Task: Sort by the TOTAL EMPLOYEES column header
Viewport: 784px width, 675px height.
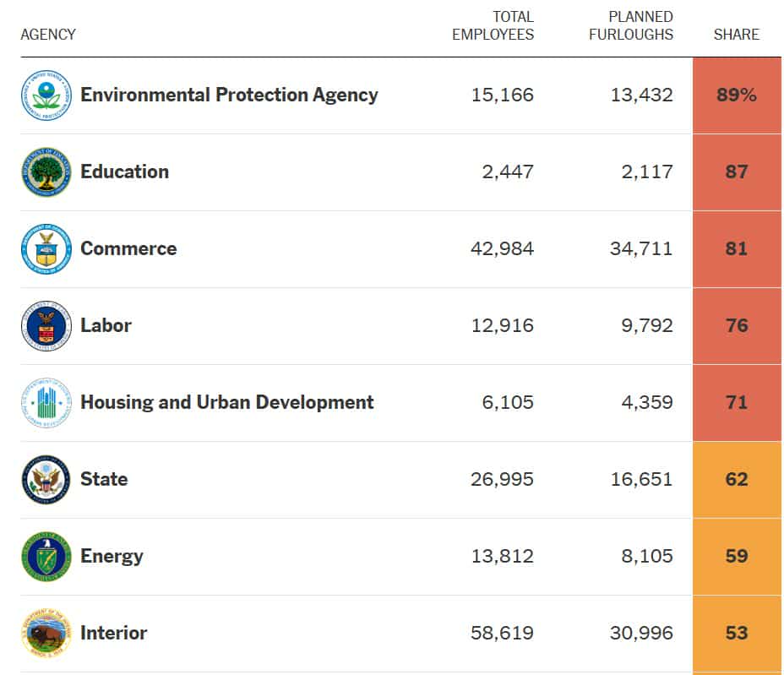Action: pyautogui.click(x=493, y=26)
